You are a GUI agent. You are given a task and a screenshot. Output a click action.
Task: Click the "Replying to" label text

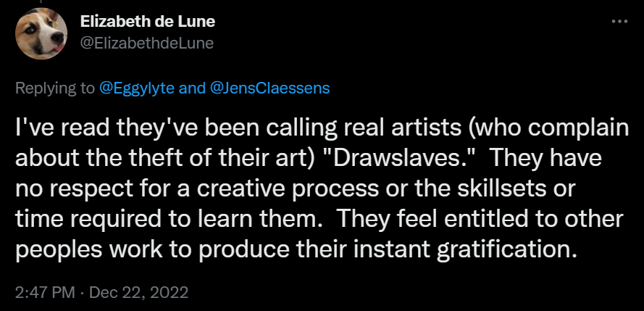[x=54, y=88]
